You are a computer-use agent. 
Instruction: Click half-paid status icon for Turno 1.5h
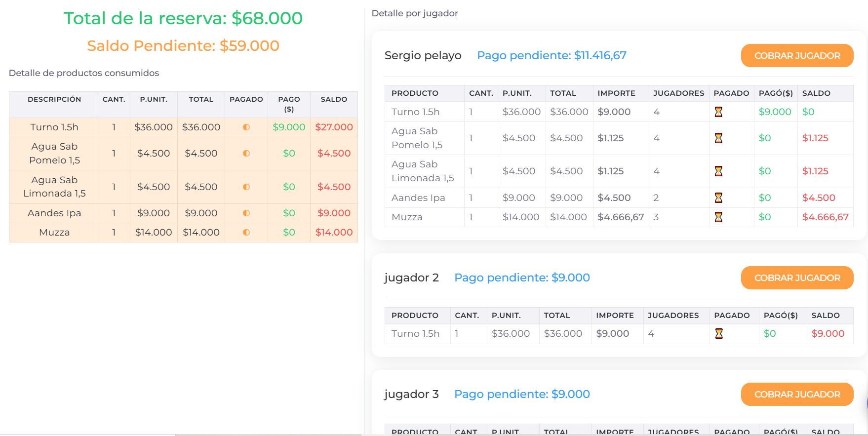pyautogui.click(x=246, y=127)
